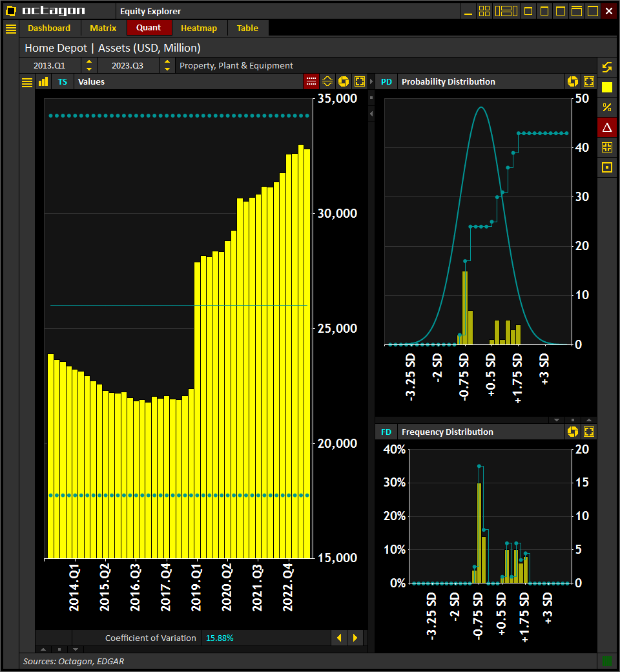
Task: Open the 2013.Q1 start period stepper
Action: [88, 65]
